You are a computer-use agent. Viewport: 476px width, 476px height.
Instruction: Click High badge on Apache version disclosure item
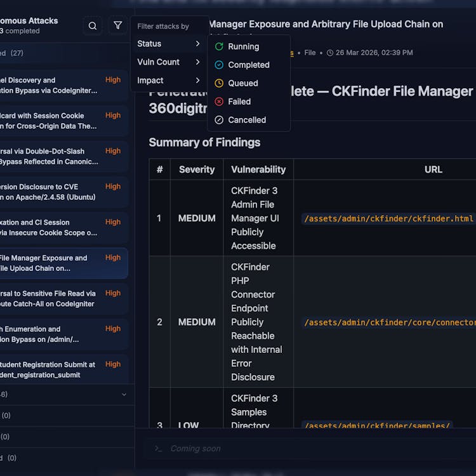pos(112,187)
